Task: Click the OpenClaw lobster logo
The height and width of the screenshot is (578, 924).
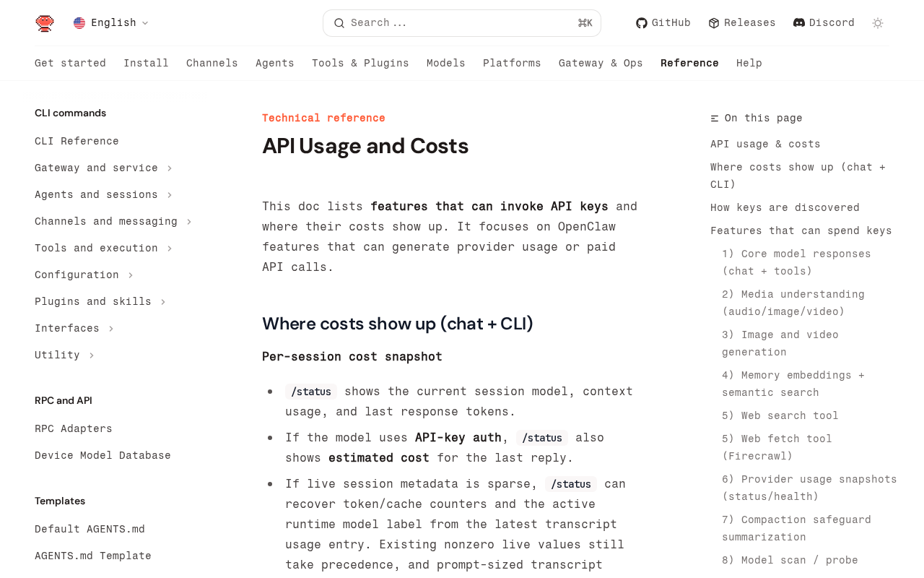Action: click(45, 23)
